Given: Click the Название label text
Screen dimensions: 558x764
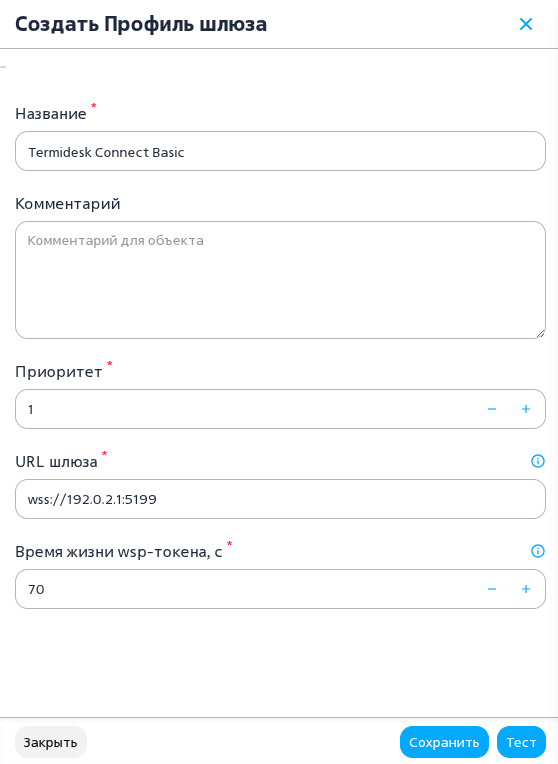Looking at the screenshot, I should [51, 114].
